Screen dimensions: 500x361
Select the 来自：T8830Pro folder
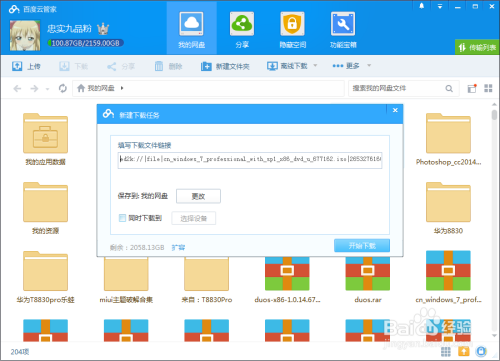pos(207,281)
